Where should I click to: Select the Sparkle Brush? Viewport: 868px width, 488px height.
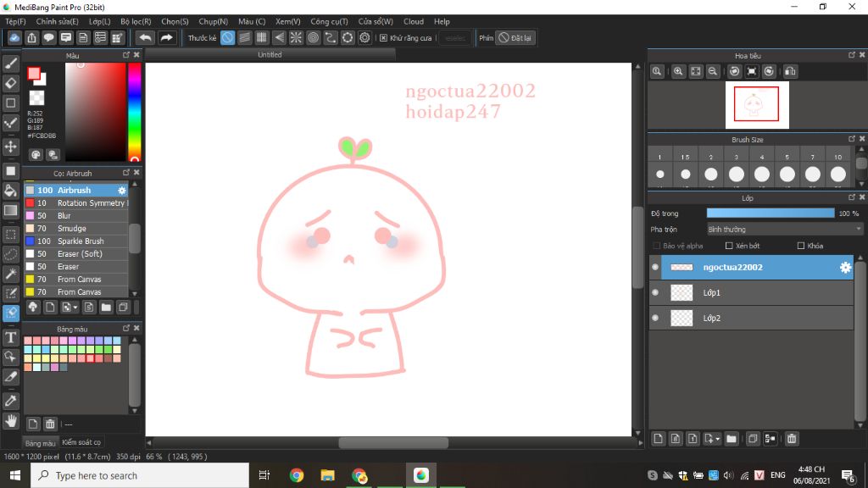[75, 241]
